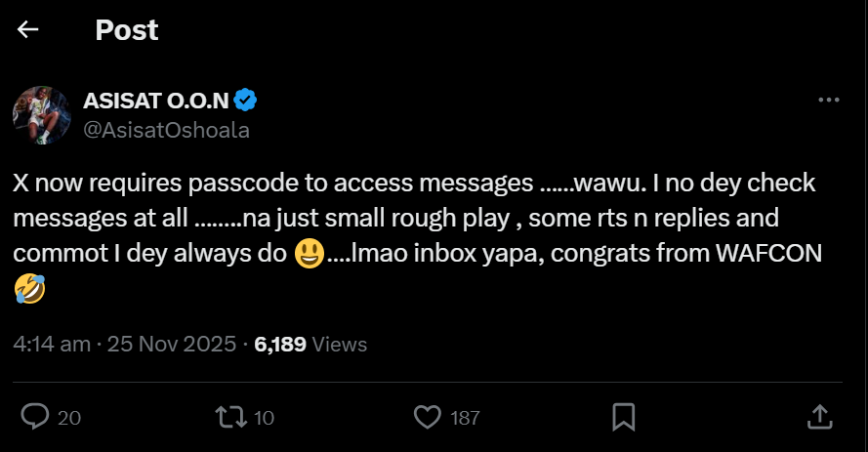
Task: Share the post via the upload icon
Action: 819,417
